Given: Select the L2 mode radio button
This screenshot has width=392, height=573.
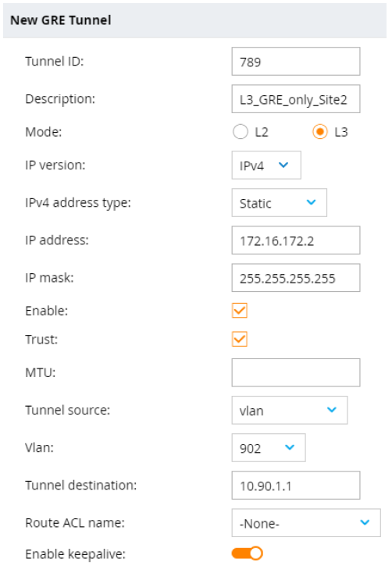Looking at the screenshot, I should coord(241,132).
